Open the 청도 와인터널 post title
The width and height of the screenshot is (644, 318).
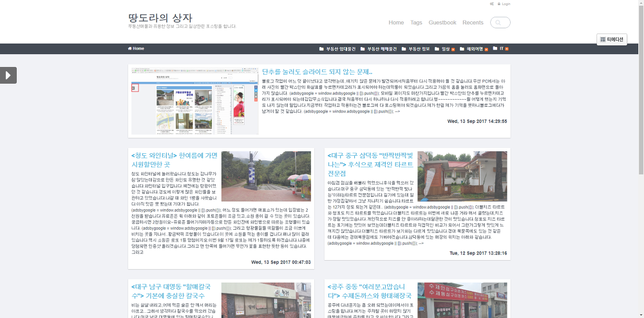click(x=174, y=160)
